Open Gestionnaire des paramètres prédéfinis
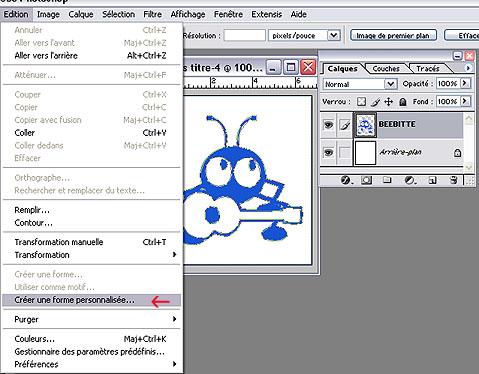This screenshot has height=374, width=479. (x=91, y=352)
